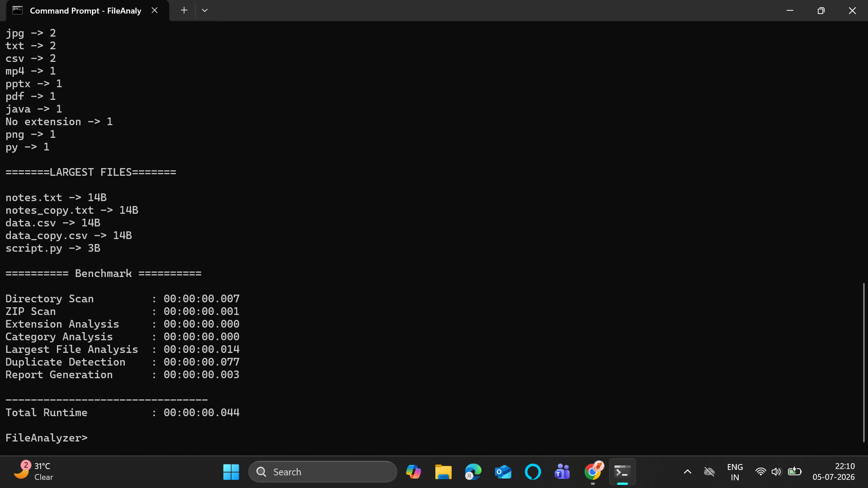Click the battery status icon

point(794,472)
